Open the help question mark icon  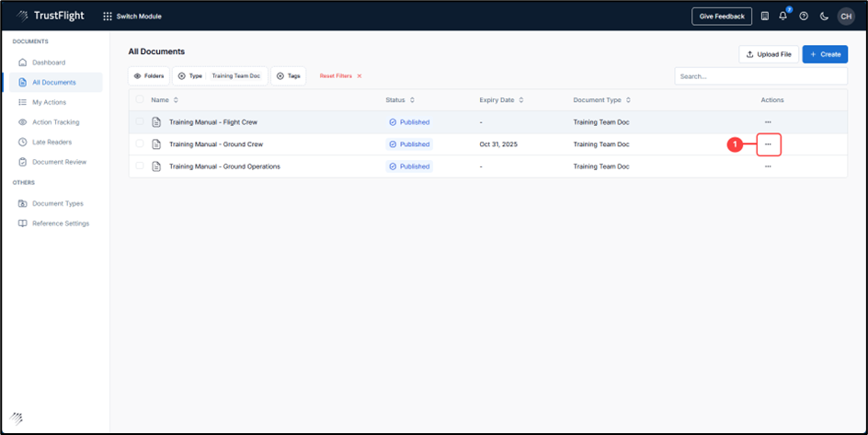point(804,16)
